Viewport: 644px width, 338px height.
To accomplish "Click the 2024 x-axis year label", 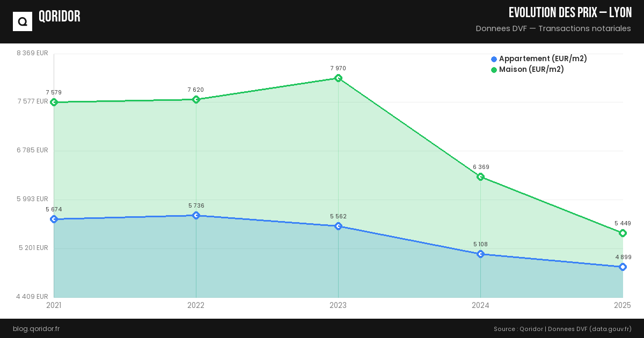I will point(480,305).
